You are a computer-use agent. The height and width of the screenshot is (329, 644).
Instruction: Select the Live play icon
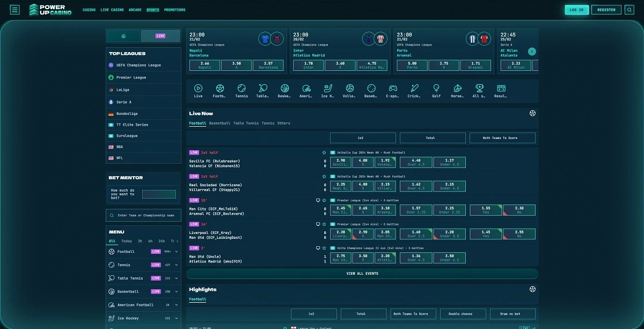[198, 88]
